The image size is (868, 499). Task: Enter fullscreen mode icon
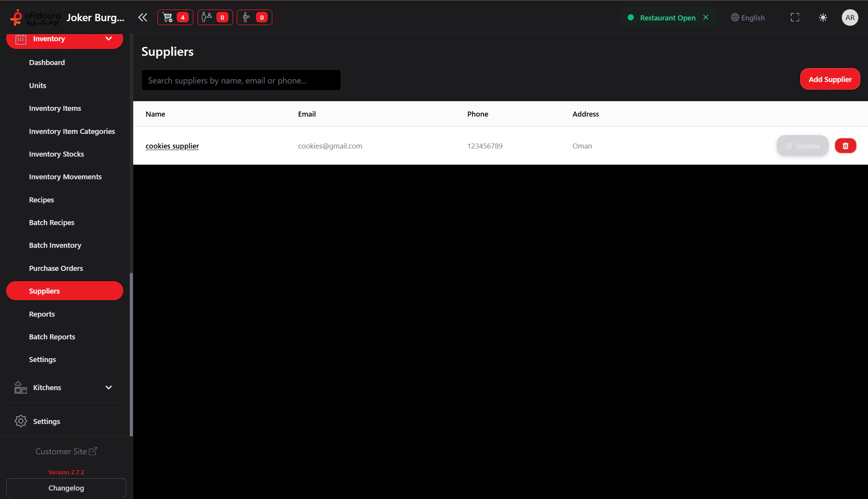(795, 17)
